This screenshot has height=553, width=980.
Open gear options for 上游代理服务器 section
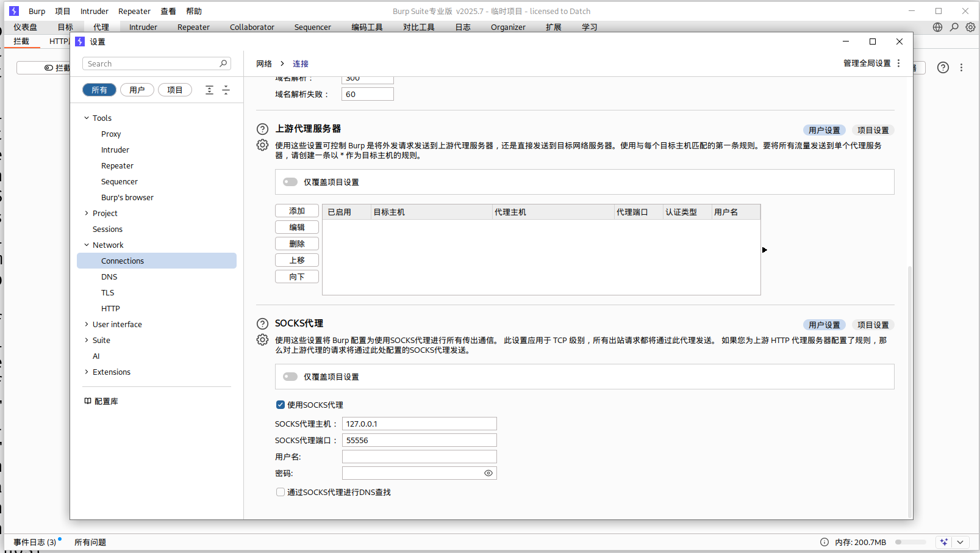(262, 145)
